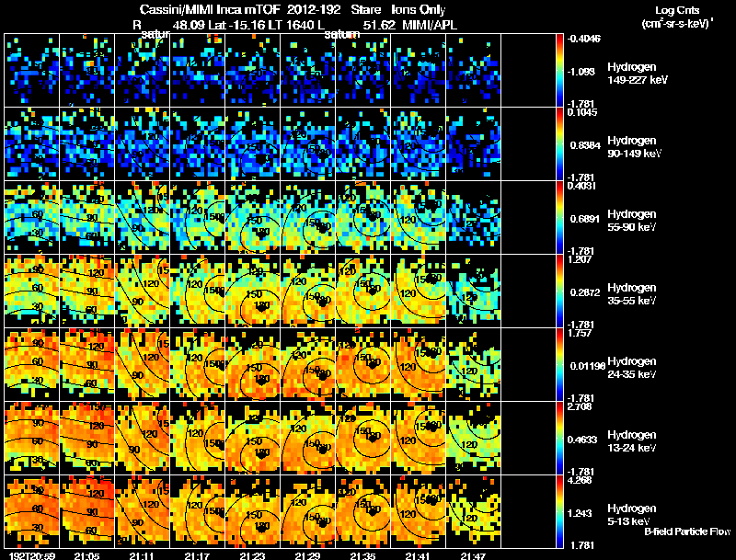Click the '0.01196' colorbar value
The height and width of the screenshot is (560, 736).
(x=588, y=366)
